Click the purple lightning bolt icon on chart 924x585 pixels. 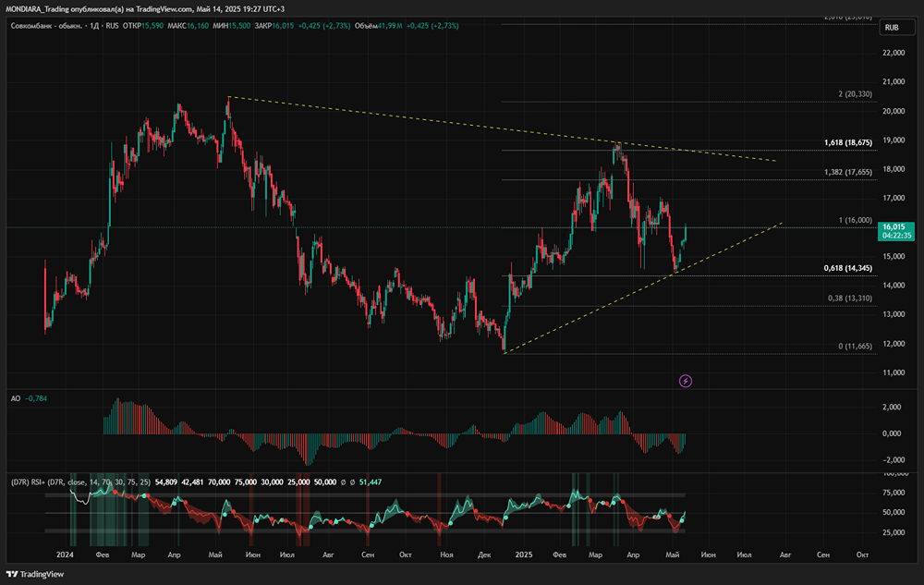tap(686, 380)
